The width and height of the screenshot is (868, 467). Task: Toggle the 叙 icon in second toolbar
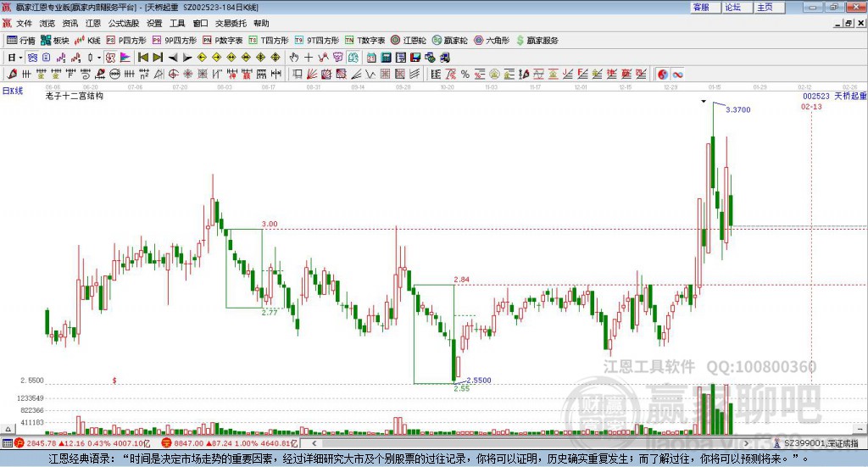tap(111, 58)
